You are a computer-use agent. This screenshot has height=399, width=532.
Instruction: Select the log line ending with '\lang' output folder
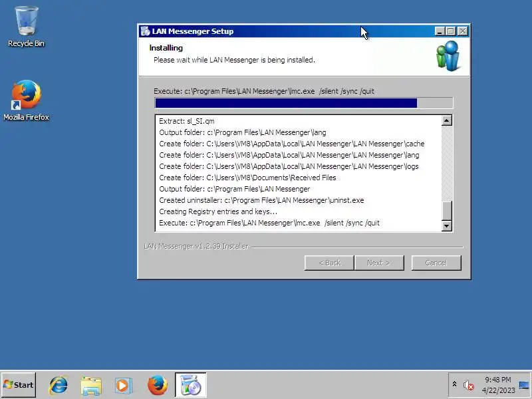243,132
